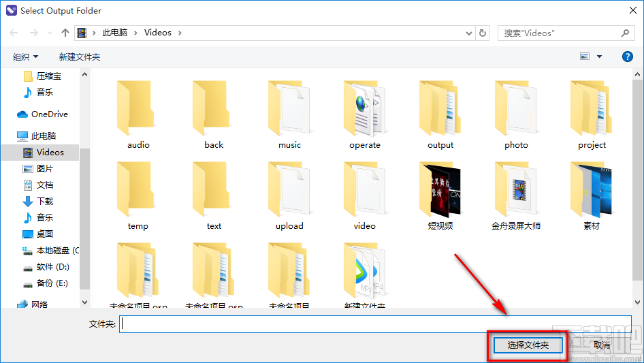The width and height of the screenshot is (644, 363).
Task: Click navigation pane scroll up arrow
Action: pos(84,74)
